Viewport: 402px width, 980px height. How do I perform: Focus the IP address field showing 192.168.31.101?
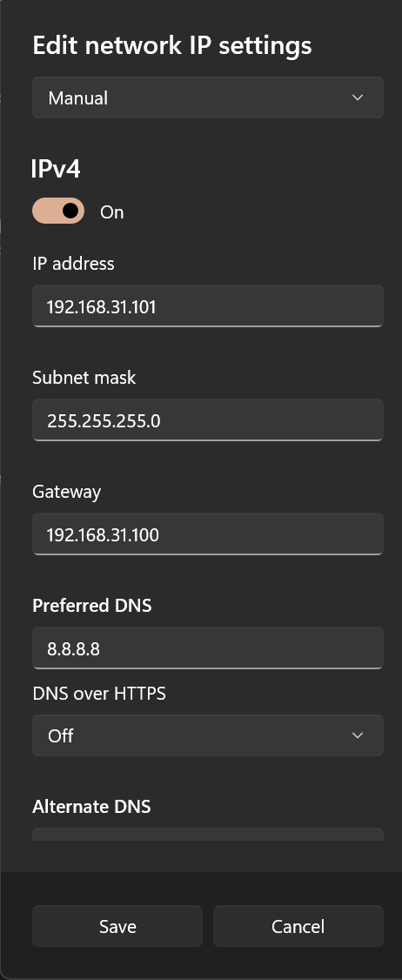(x=208, y=305)
